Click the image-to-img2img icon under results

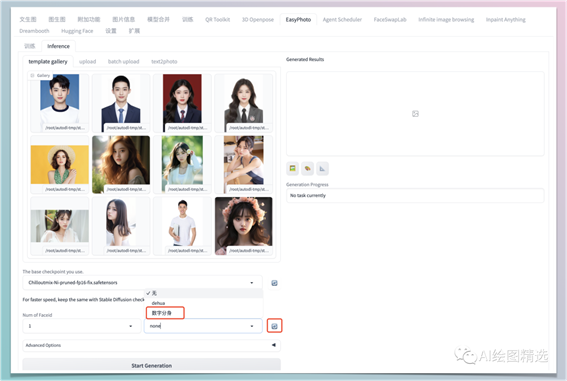(293, 168)
